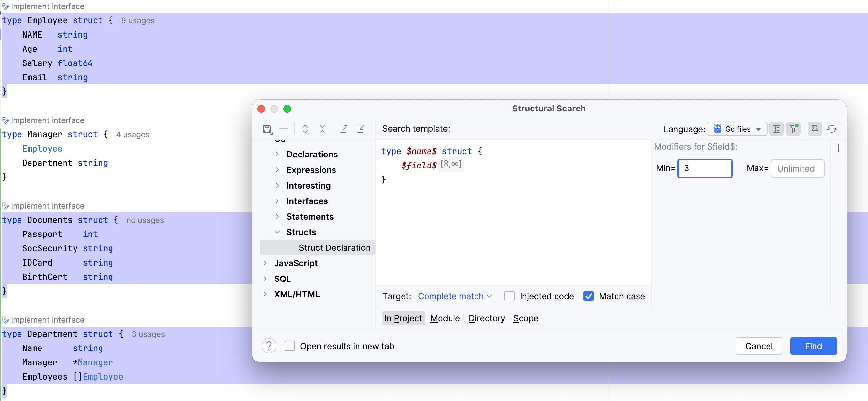Click the import template icon
Screen dimensions: 868x401
coord(360,129)
